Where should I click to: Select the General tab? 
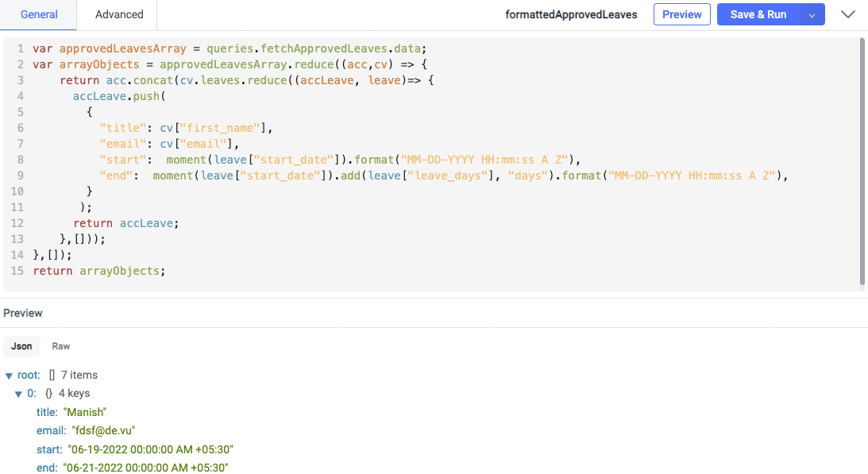click(40, 14)
